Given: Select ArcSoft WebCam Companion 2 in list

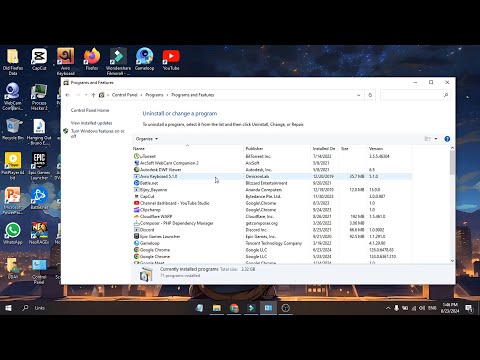Looking at the screenshot, I should point(272,163).
